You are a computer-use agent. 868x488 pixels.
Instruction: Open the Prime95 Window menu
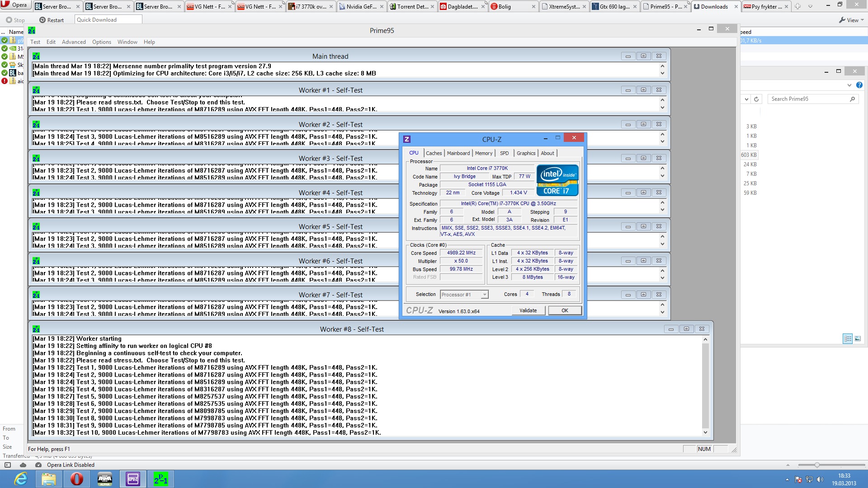pyautogui.click(x=127, y=42)
